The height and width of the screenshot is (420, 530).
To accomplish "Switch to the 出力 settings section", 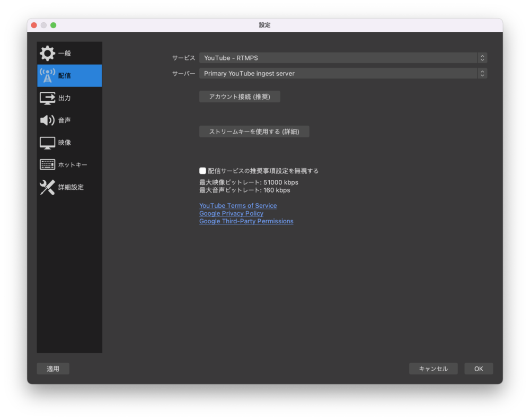I will pyautogui.click(x=69, y=98).
